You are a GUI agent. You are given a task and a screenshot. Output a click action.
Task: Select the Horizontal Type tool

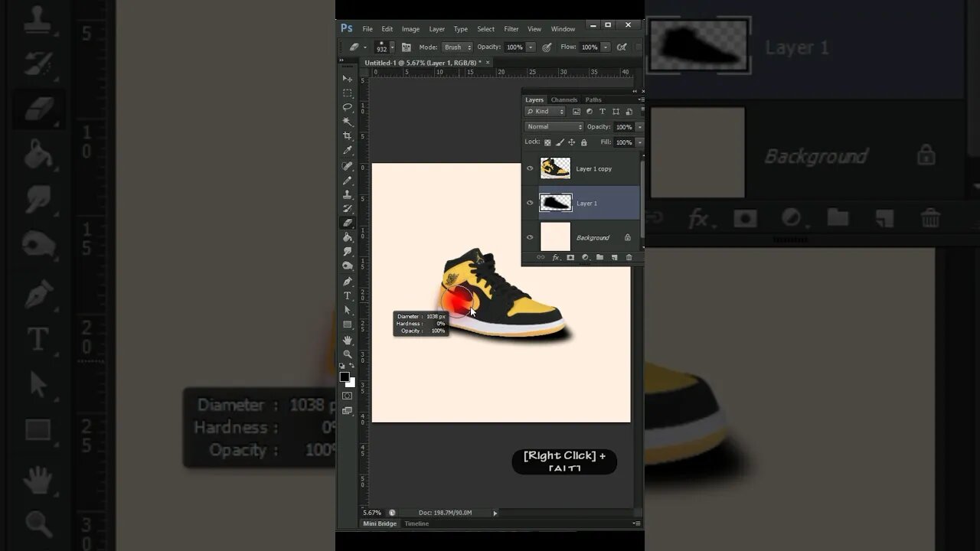pyautogui.click(x=347, y=295)
